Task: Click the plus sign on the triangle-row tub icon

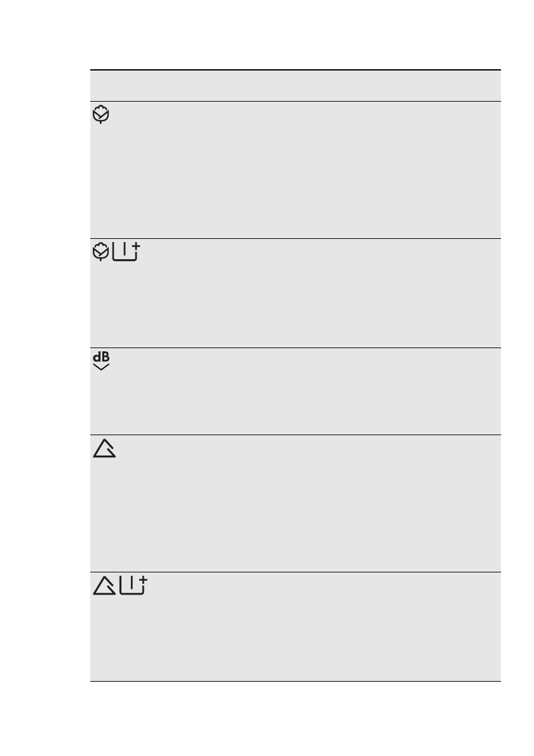Action: click(142, 579)
